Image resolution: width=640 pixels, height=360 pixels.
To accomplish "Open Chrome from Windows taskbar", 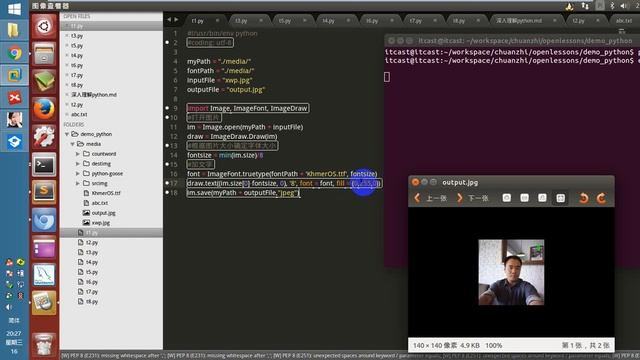I will [14, 53].
